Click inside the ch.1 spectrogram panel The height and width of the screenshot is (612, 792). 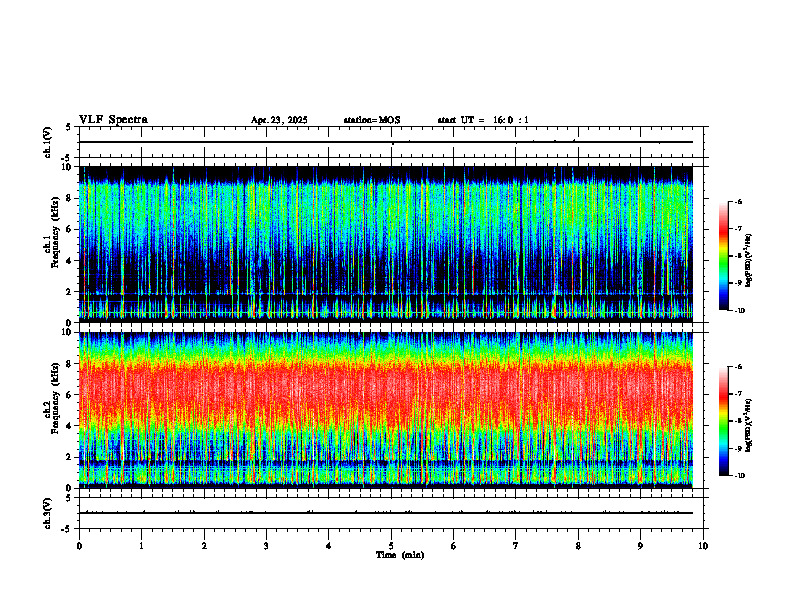pos(386,244)
